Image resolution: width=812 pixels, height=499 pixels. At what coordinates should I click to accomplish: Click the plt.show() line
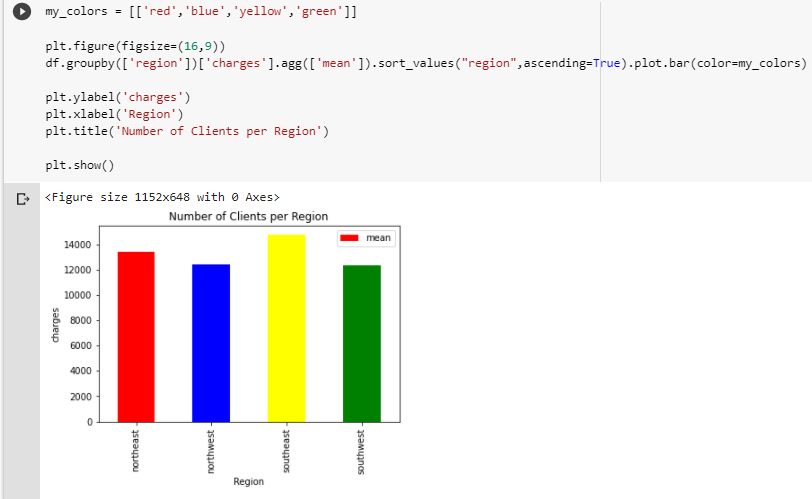(x=79, y=165)
